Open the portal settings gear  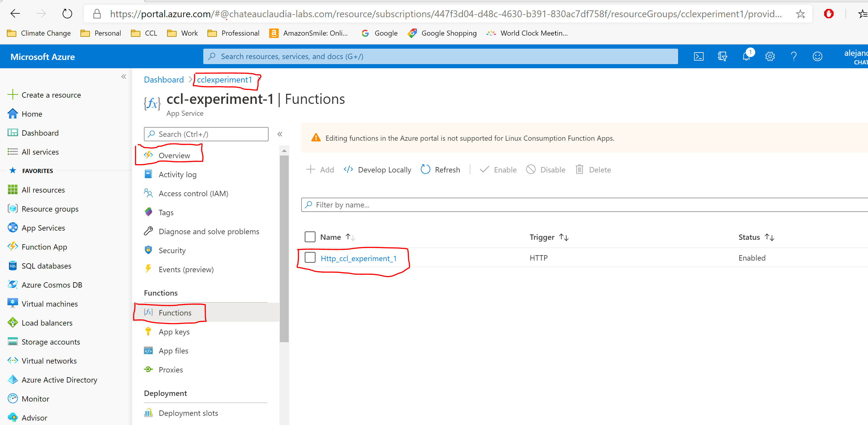point(770,56)
